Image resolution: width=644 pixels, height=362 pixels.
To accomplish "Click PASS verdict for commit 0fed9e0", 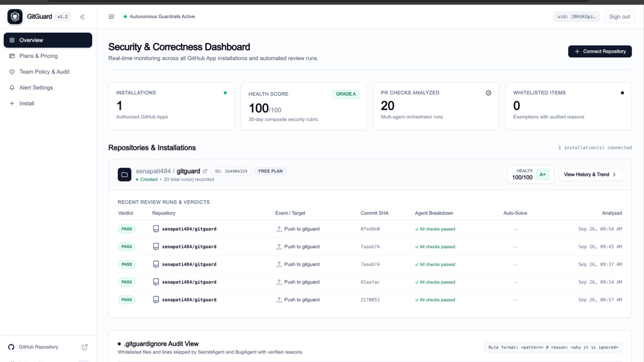I will click(127, 229).
